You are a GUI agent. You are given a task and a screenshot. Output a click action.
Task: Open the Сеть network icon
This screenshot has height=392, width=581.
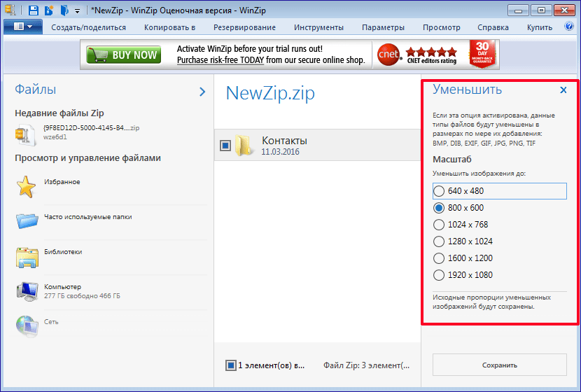tap(27, 326)
